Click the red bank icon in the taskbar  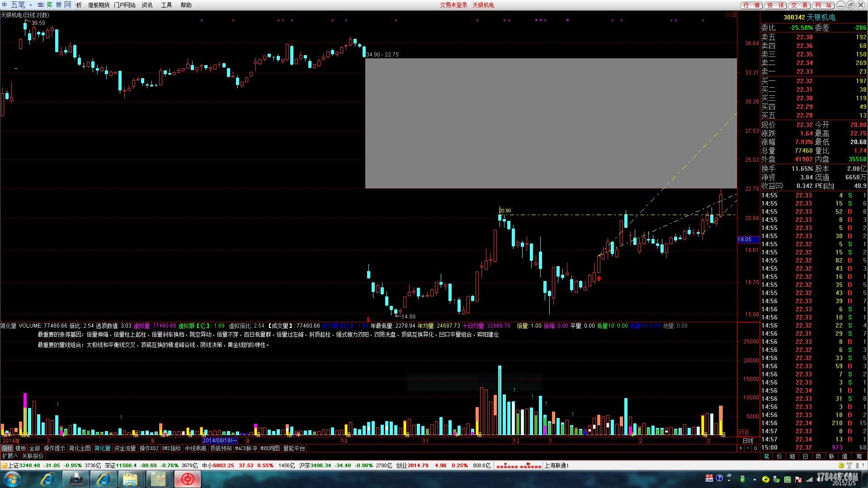[187, 479]
